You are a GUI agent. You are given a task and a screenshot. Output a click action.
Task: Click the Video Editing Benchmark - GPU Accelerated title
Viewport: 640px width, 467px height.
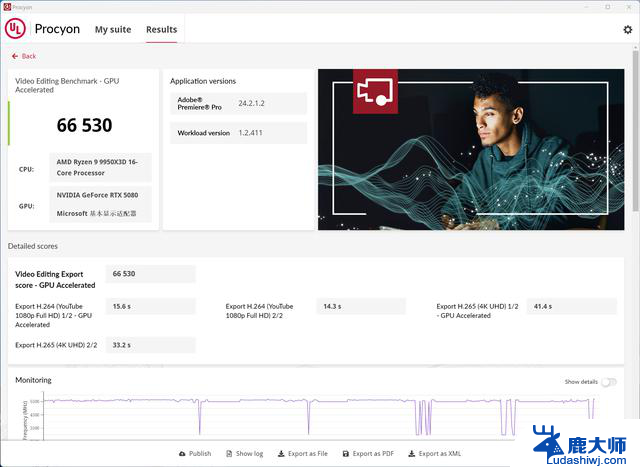pyautogui.click(x=67, y=85)
